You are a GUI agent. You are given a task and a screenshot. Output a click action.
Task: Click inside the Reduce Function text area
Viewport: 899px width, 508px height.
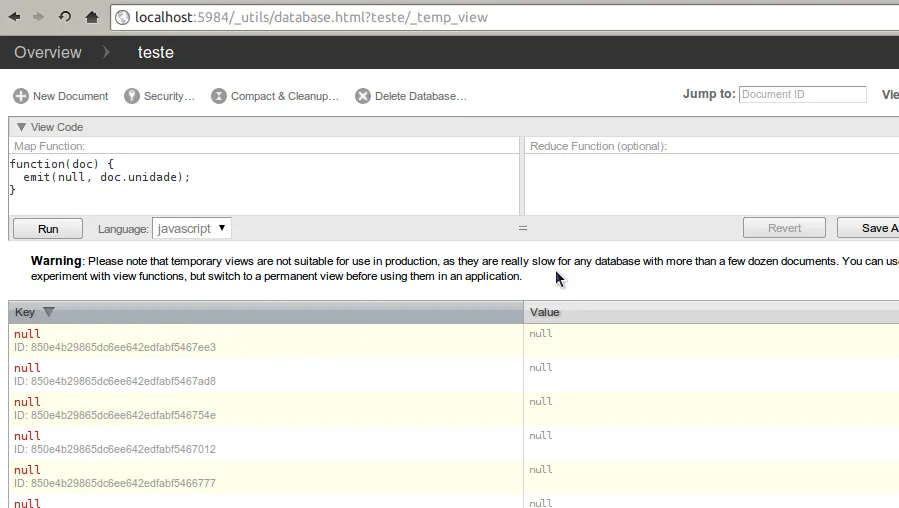(x=710, y=184)
